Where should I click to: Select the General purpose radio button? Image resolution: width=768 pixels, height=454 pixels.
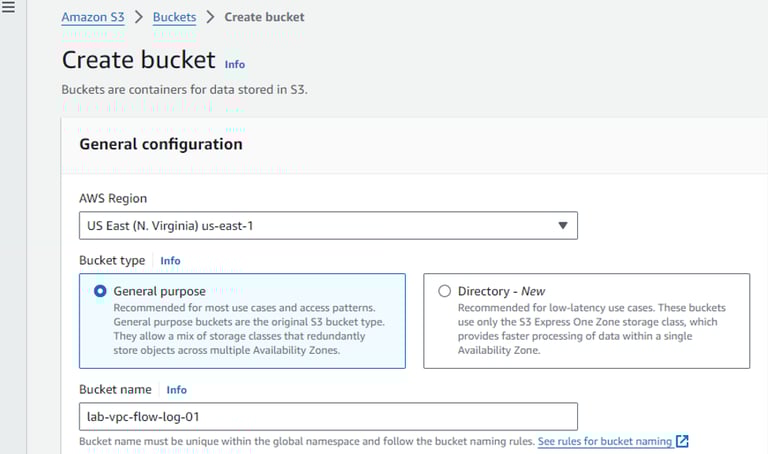[x=100, y=291]
